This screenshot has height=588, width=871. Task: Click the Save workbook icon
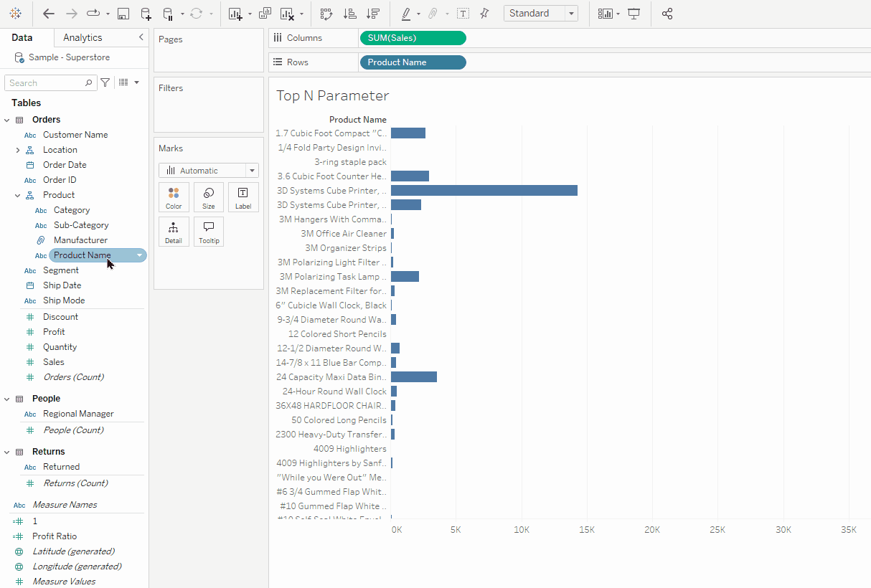pos(123,14)
